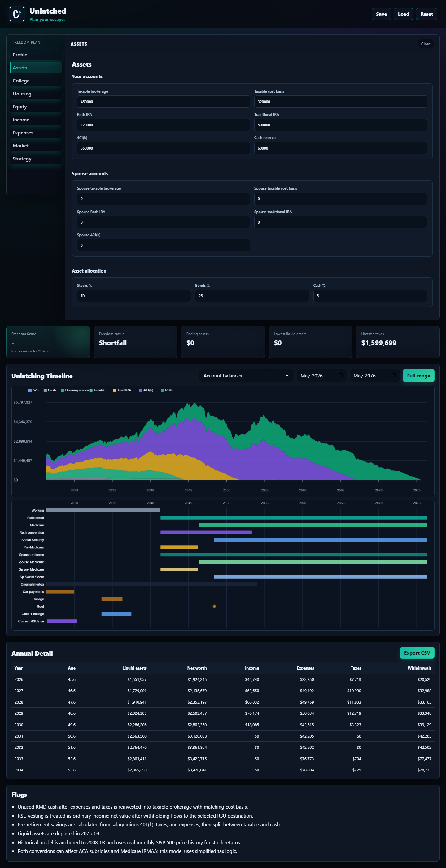The width and height of the screenshot is (446, 868).
Task: Edit the Stocks % allocation field
Action: click(134, 295)
